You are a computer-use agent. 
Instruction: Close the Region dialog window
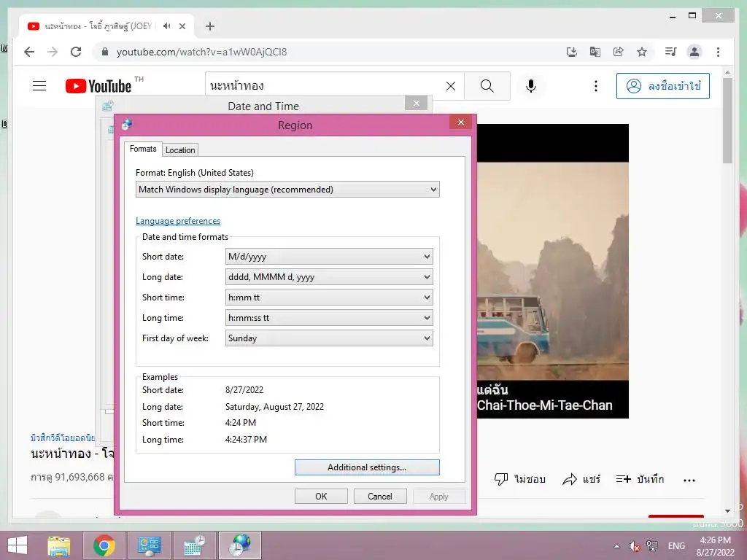click(461, 122)
